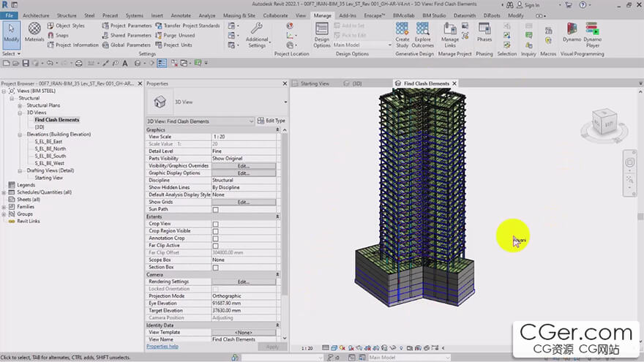
Task: Switch to the Architecture ribbon tab
Action: tap(36, 15)
